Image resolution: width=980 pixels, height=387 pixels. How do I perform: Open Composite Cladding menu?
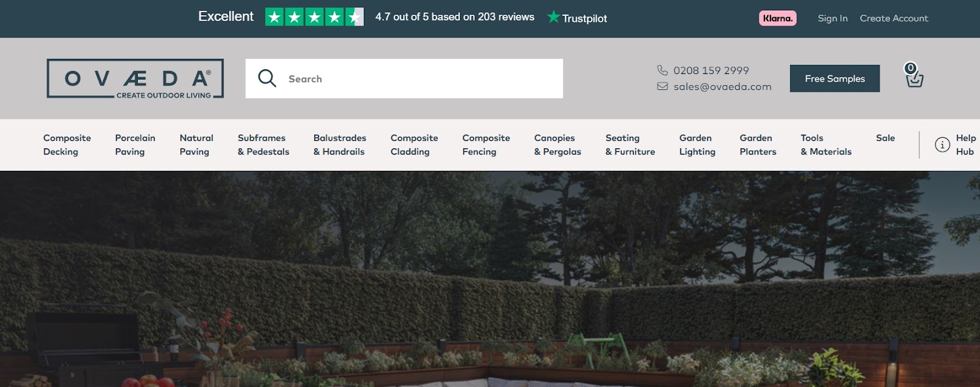click(414, 145)
